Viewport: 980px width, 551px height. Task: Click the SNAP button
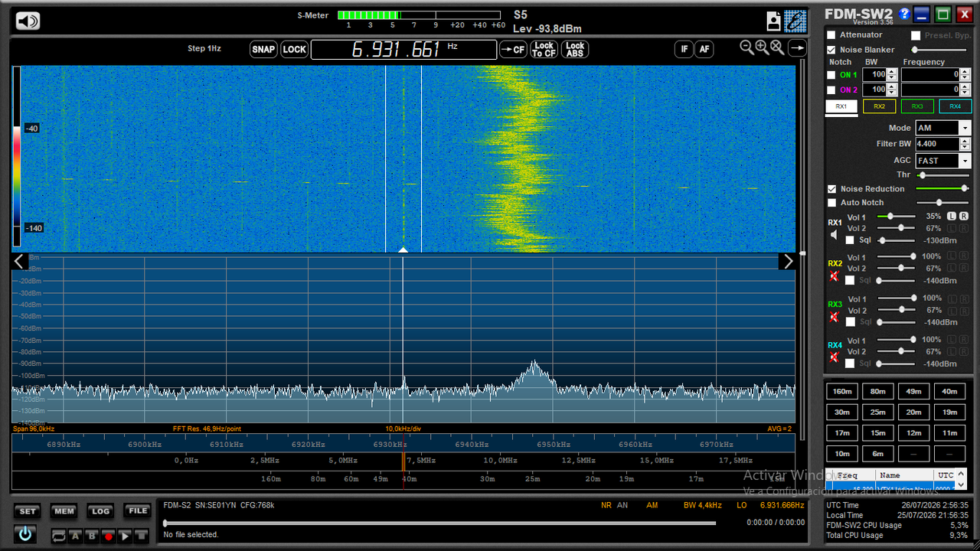pos(263,50)
